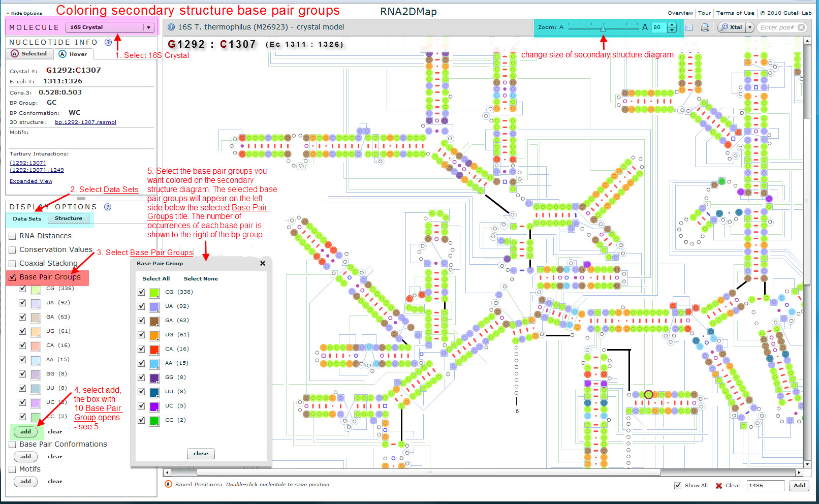Click the Nucleotide Info help icon
Viewport: 819px width, 504px height.
(108, 42)
